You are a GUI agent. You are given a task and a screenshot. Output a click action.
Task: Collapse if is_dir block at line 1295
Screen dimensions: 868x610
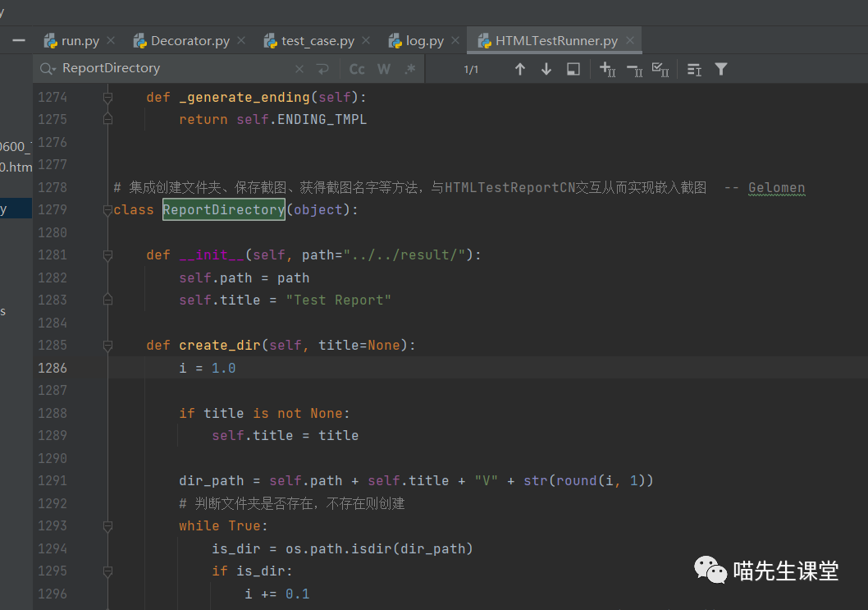click(x=108, y=571)
